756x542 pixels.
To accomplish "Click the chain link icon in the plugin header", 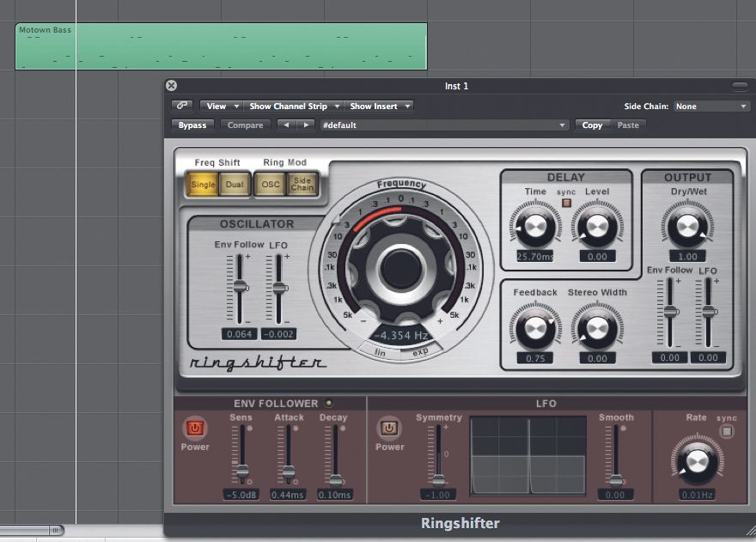I will click(182, 106).
